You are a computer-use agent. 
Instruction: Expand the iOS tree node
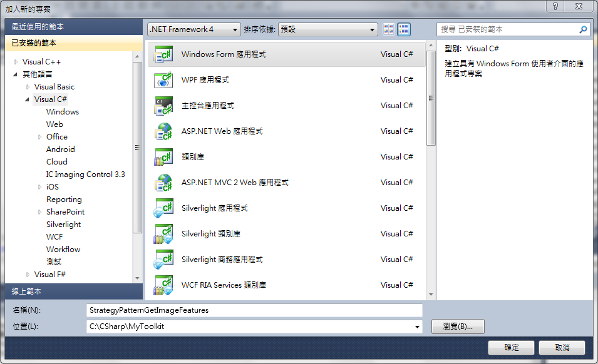tap(39, 187)
